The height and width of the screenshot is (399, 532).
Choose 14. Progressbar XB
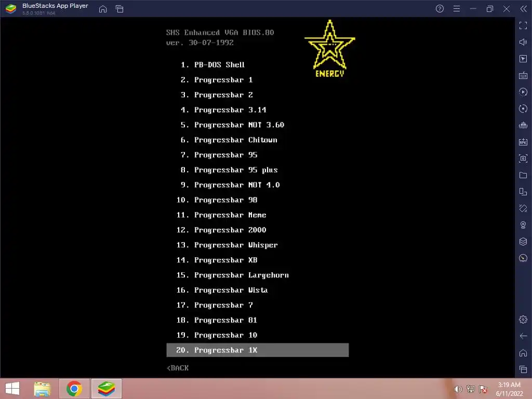point(217,260)
